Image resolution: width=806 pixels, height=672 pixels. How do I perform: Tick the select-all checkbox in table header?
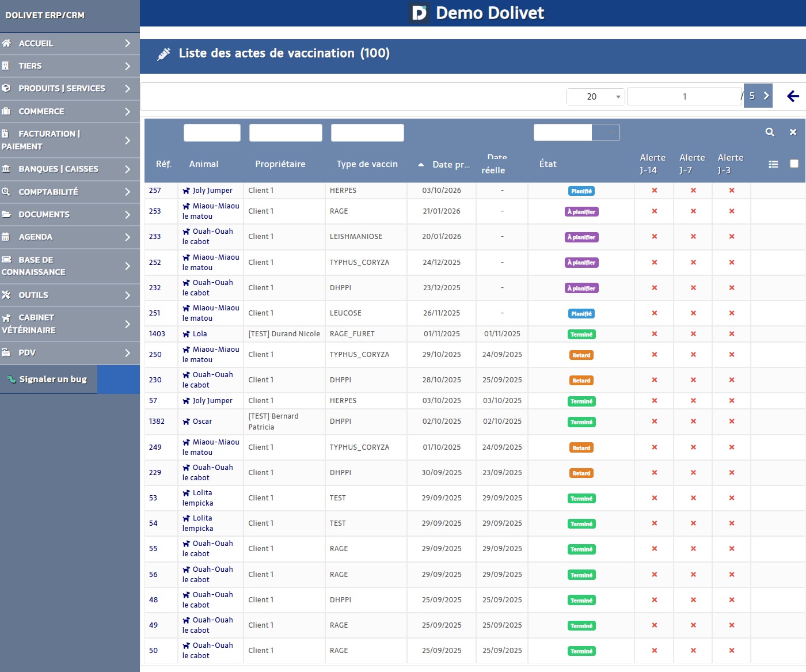point(794,164)
